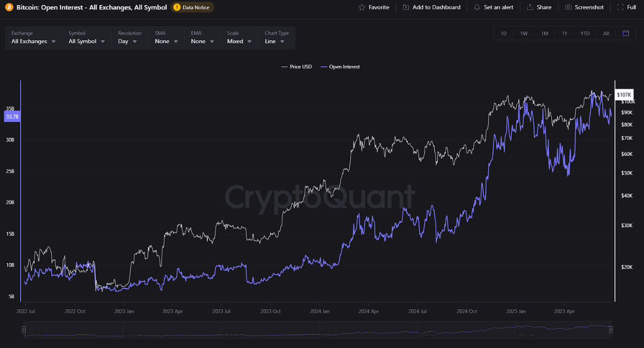Click the Bitcoin logo icon in title
Viewport: 644px width, 348px height.
[9, 8]
